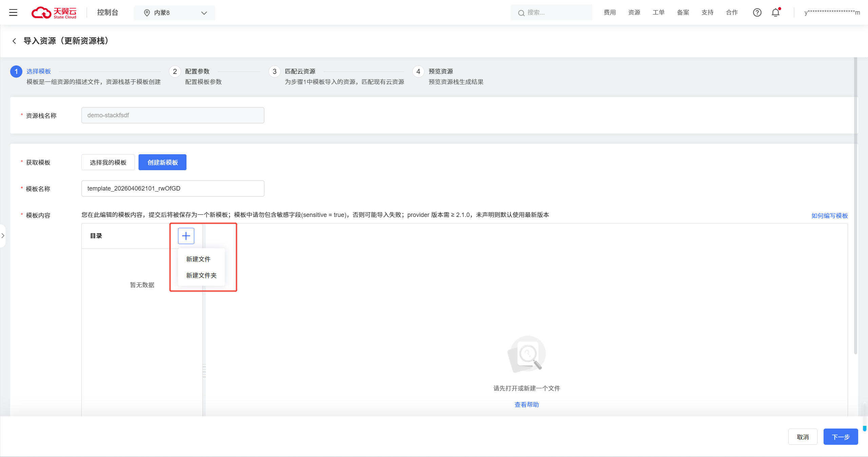This screenshot has width=868, height=457.
Task: Open the hamburger navigation menu
Action: [13, 13]
